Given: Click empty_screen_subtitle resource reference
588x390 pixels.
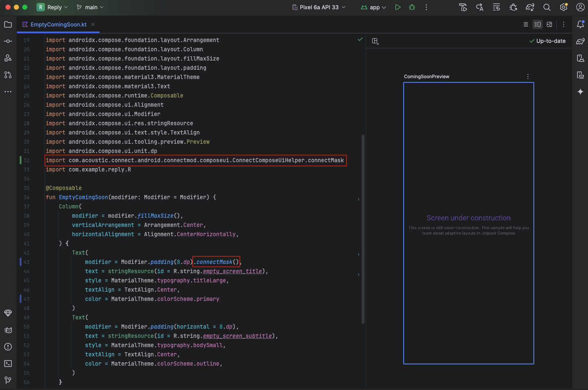Looking at the screenshot, I should coord(238,336).
